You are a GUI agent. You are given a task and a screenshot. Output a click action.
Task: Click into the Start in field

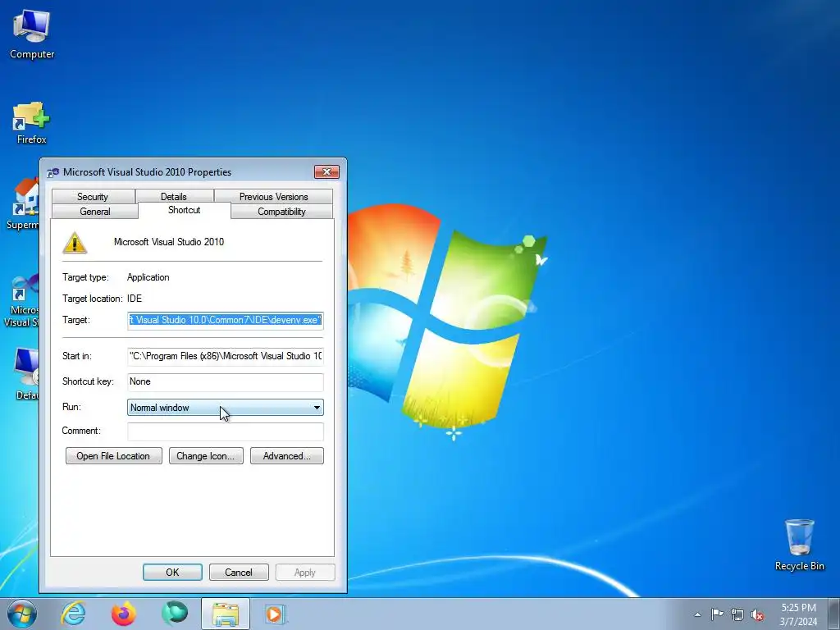tap(225, 356)
